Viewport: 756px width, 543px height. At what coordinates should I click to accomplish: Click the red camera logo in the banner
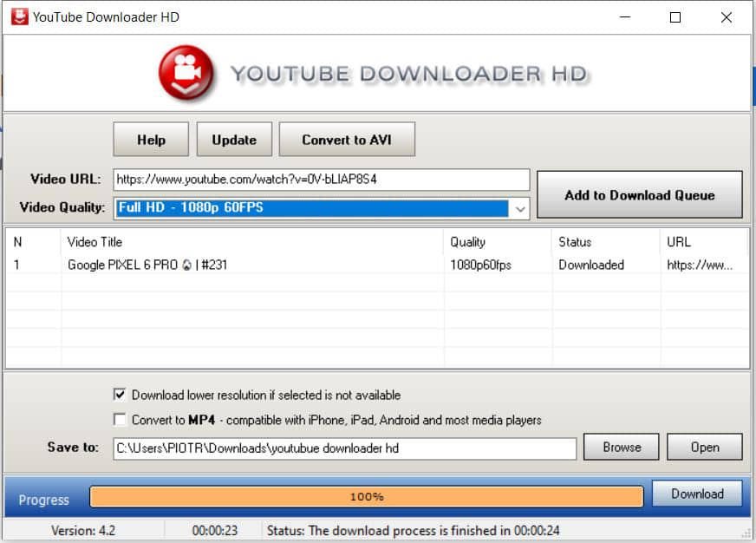[186, 73]
